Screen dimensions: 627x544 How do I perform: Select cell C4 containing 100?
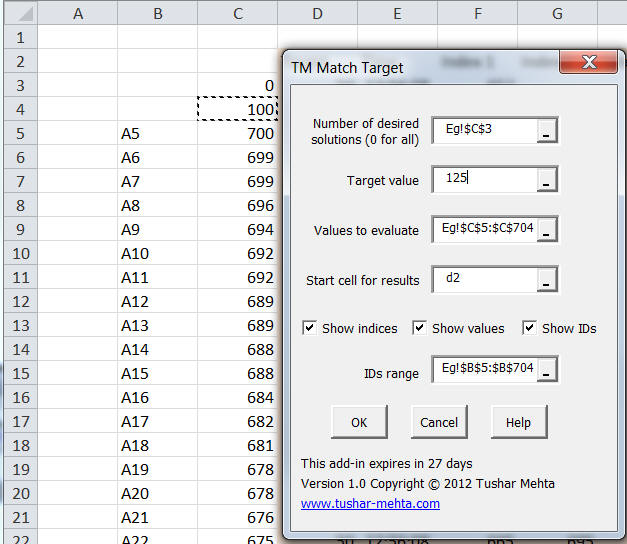[x=237, y=108]
